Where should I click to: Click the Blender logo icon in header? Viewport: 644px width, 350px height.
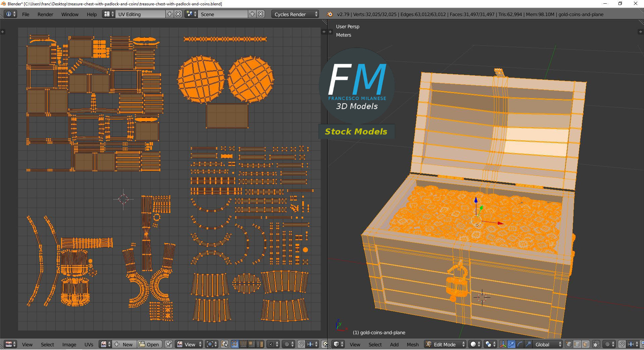tap(329, 14)
